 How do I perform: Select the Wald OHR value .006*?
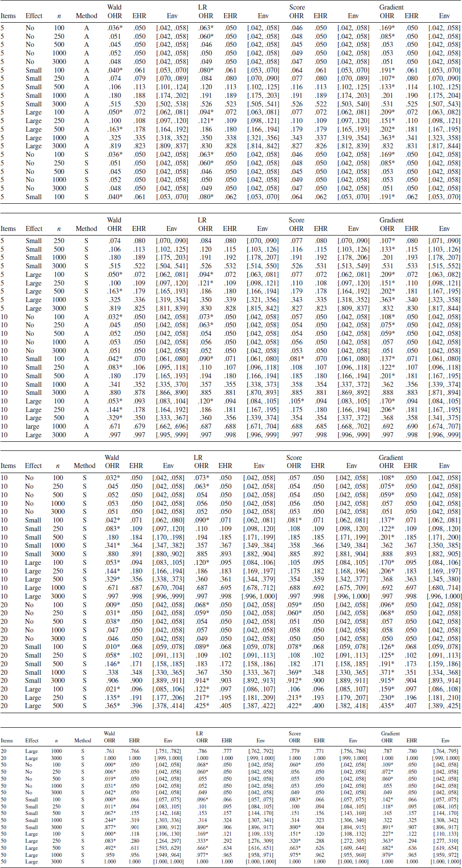[x=110, y=772]
